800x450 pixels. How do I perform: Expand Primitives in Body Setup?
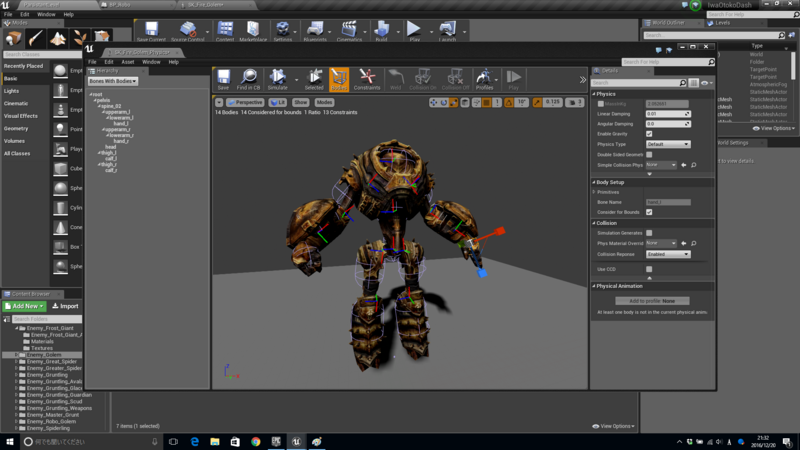point(594,192)
